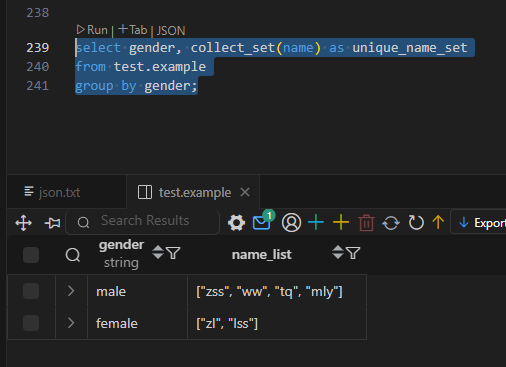
Task: Expand the male row chevron
Action: tap(71, 291)
